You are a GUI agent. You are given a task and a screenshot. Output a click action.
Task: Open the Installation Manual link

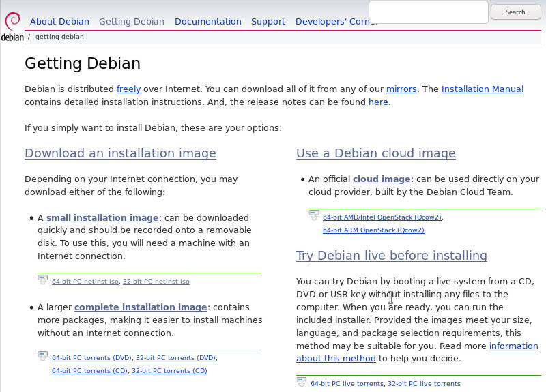(x=483, y=89)
